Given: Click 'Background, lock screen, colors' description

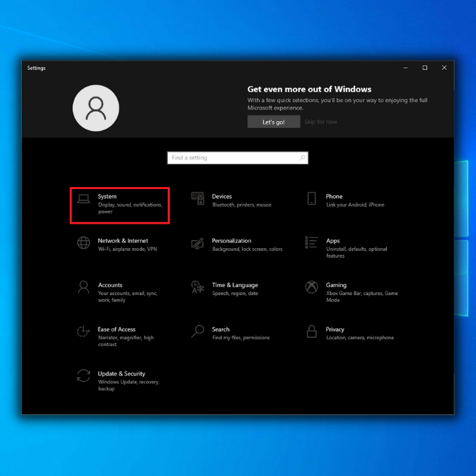Looking at the screenshot, I should 248,249.
